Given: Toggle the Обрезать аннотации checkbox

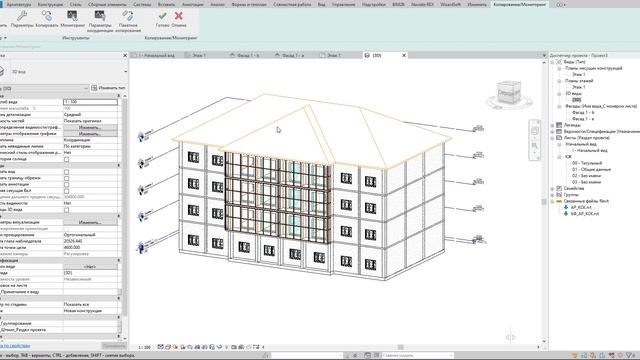Looking at the screenshot, I should (67, 184).
